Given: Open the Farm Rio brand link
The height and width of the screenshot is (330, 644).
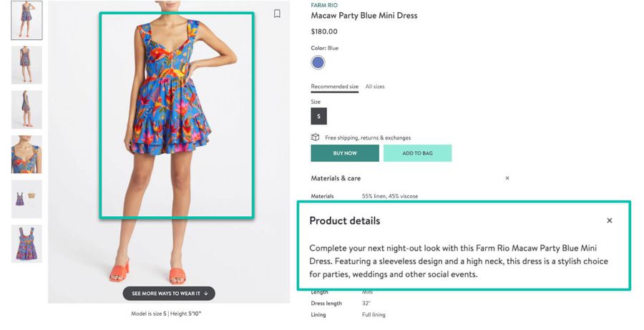Looking at the screenshot, I should click(325, 5).
